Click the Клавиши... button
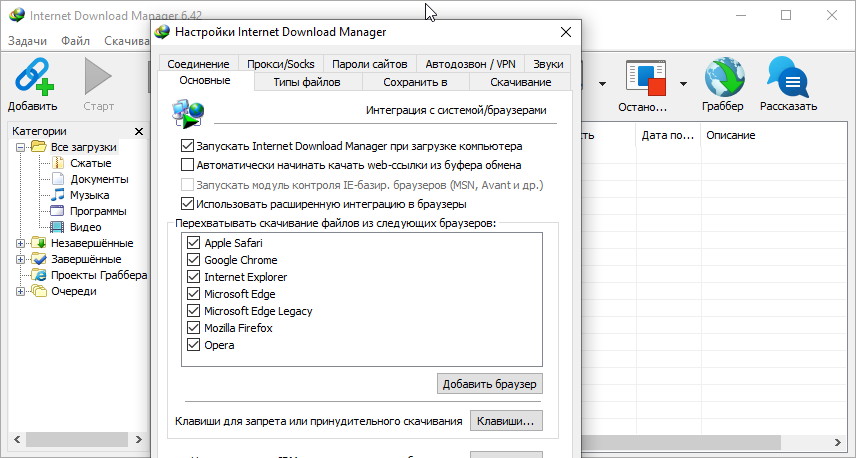The image size is (856, 458). click(506, 421)
